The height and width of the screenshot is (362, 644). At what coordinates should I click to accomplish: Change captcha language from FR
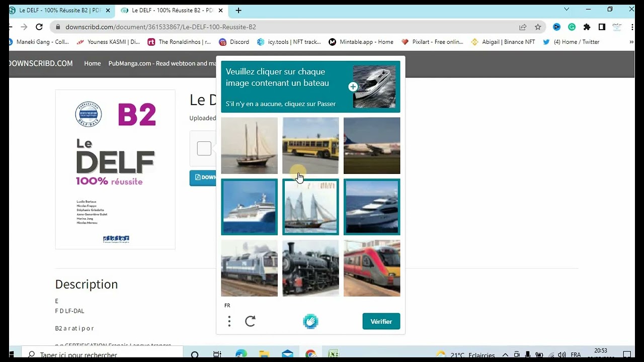pos(227,305)
